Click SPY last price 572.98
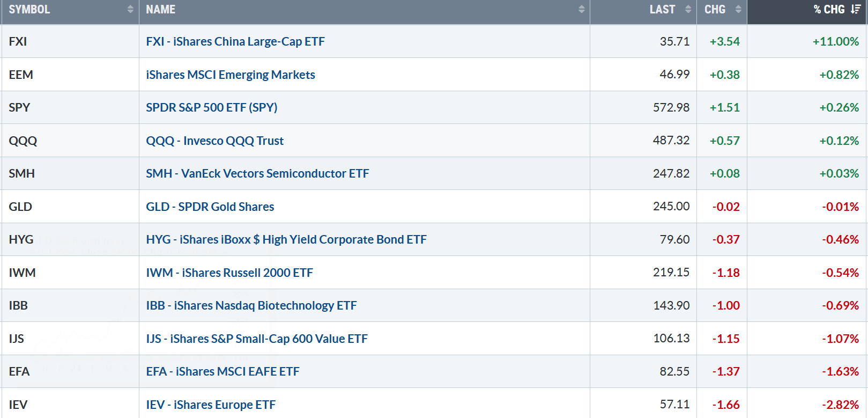 coord(671,107)
